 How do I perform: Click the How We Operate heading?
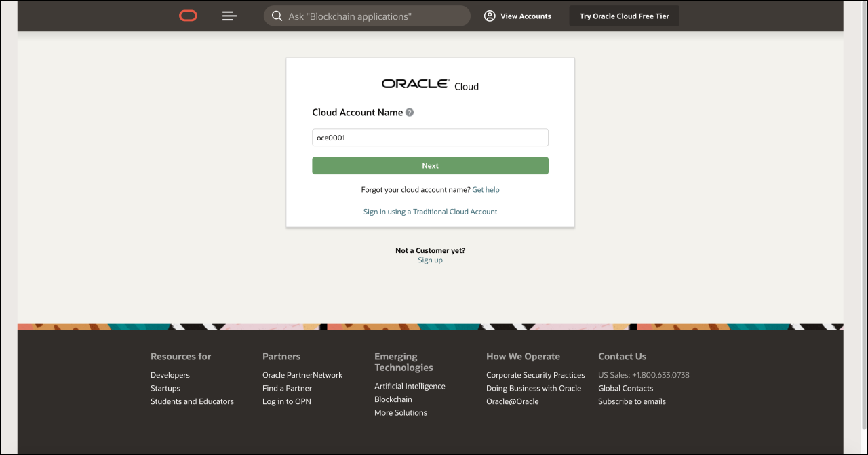(523, 357)
